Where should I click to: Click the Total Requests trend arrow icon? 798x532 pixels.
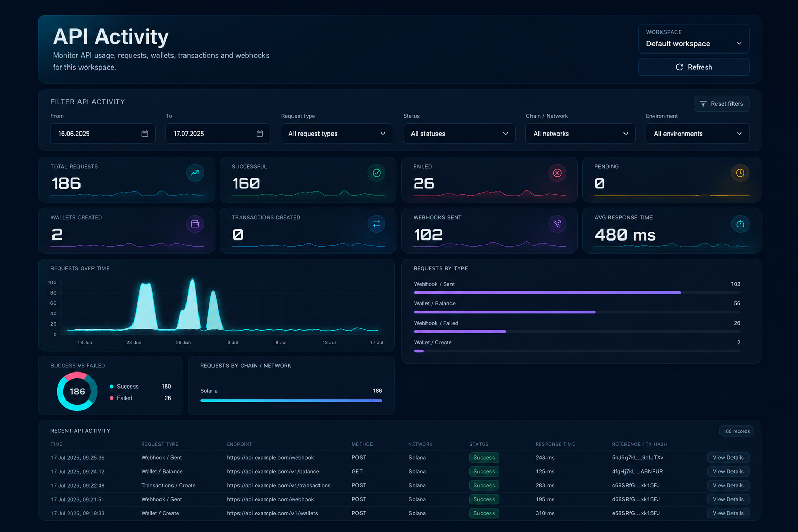(x=195, y=173)
